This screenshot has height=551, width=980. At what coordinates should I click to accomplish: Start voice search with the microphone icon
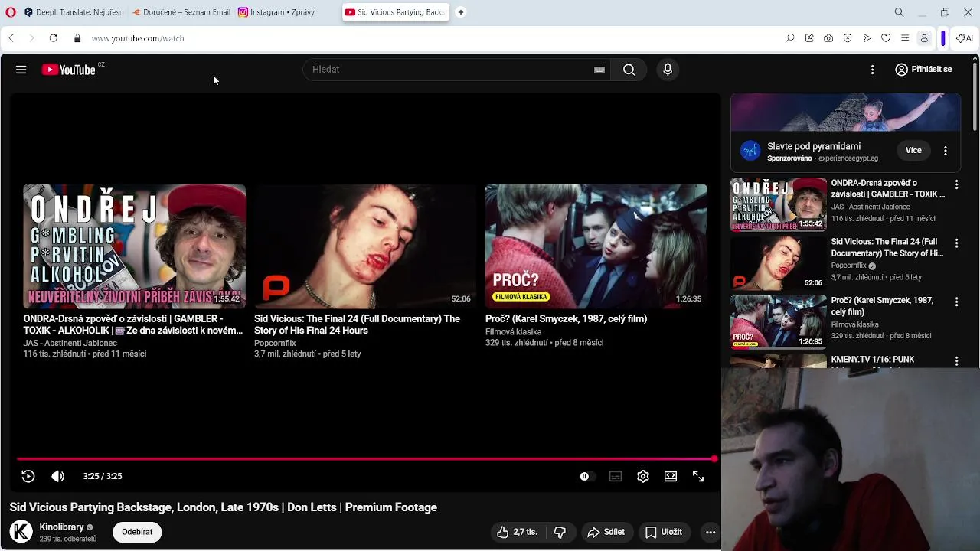click(668, 70)
